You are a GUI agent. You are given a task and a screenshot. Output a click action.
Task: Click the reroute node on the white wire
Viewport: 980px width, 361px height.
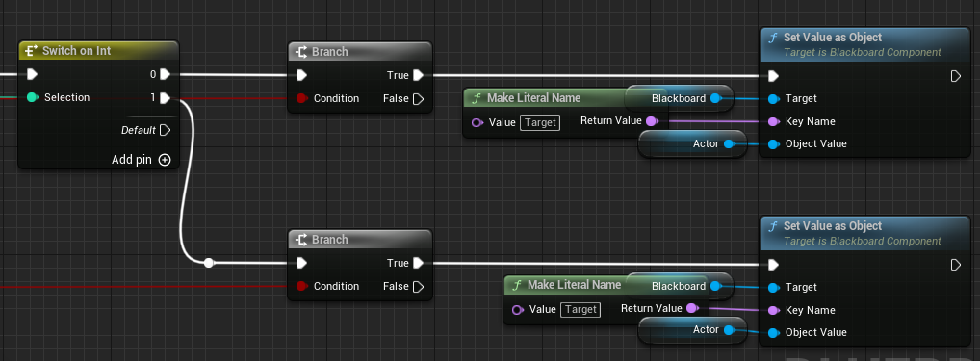tap(209, 263)
